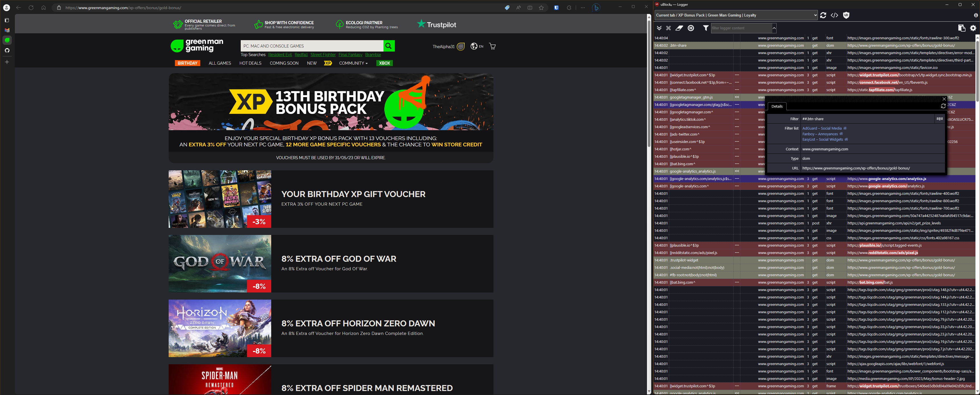Click the AdGuard – Social Media filter list link
This screenshot has height=395, width=980.
click(822, 128)
